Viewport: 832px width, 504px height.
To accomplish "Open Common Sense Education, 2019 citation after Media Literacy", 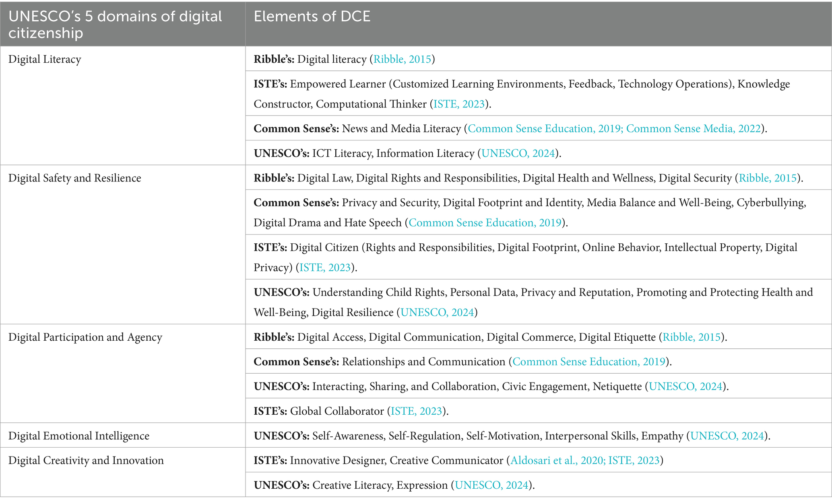I will coord(545,129).
